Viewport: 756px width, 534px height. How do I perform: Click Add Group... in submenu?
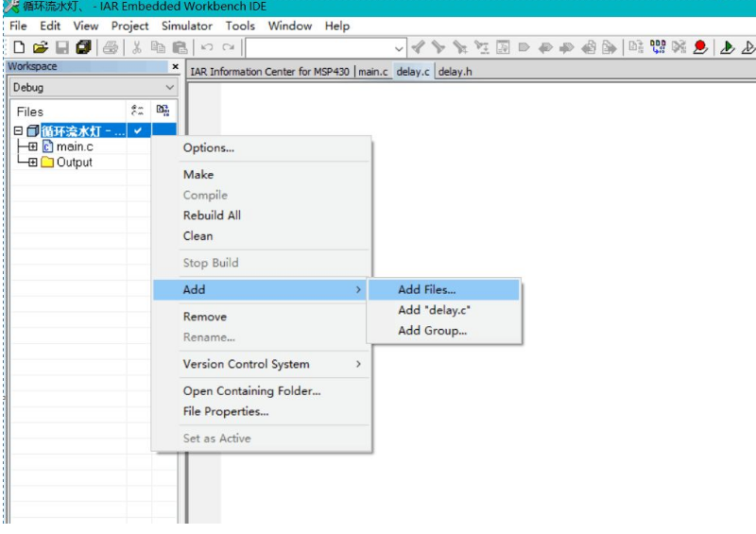coord(444,331)
